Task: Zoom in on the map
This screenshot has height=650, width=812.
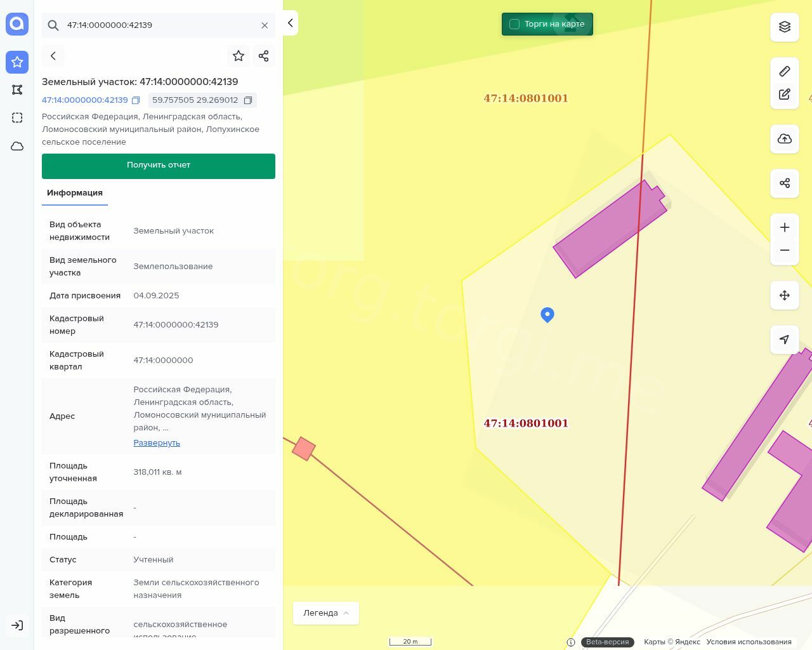Action: click(x=784, y=227)
